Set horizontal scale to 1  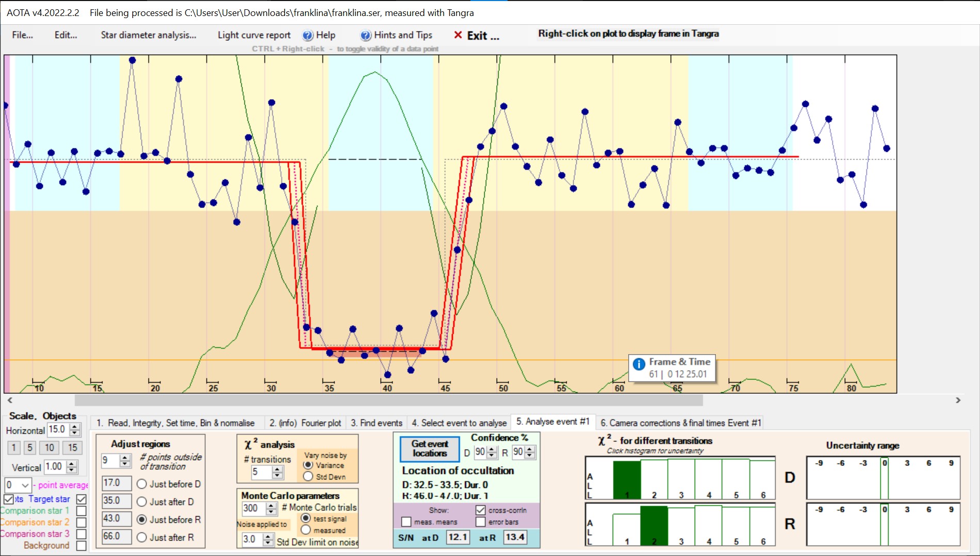(x=14, y=448)
